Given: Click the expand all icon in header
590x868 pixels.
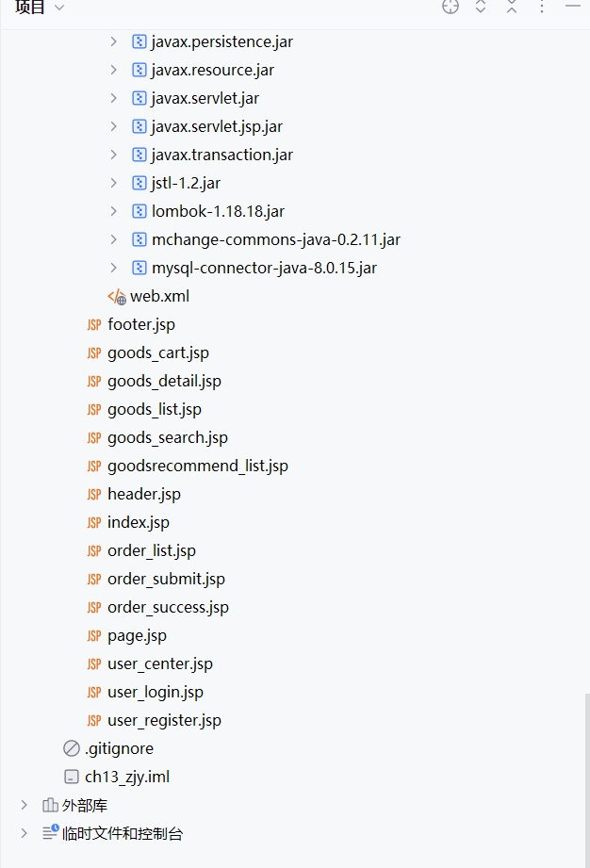Looking at the screenshot, I should pyautogui.click(x=481, y=7).
